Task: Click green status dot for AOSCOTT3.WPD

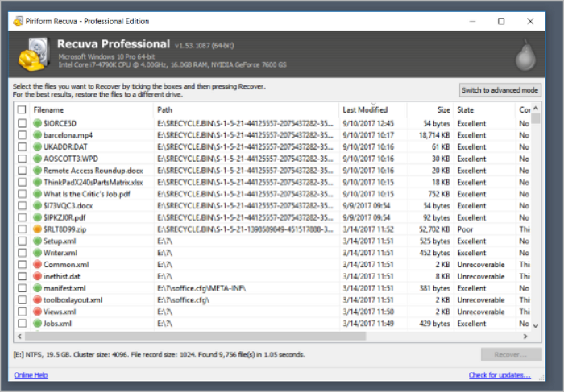Action: click(x=37, y=159)
